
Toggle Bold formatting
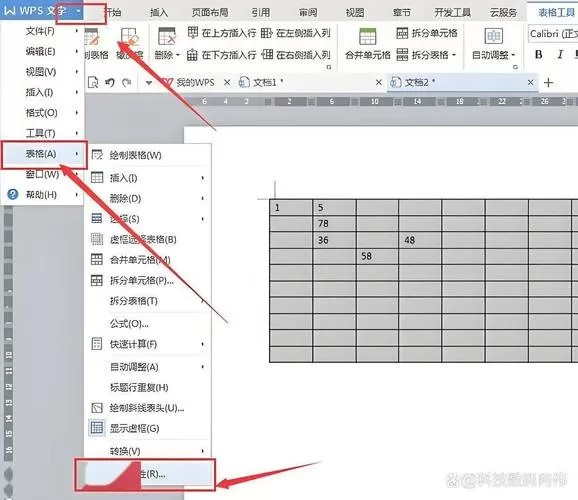(538, 55)
